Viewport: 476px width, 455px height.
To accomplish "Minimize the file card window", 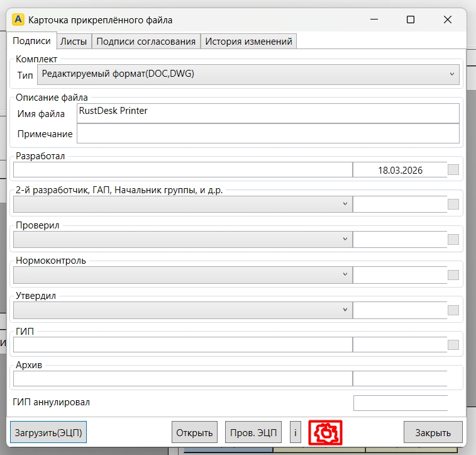I will tap(374, 20).
